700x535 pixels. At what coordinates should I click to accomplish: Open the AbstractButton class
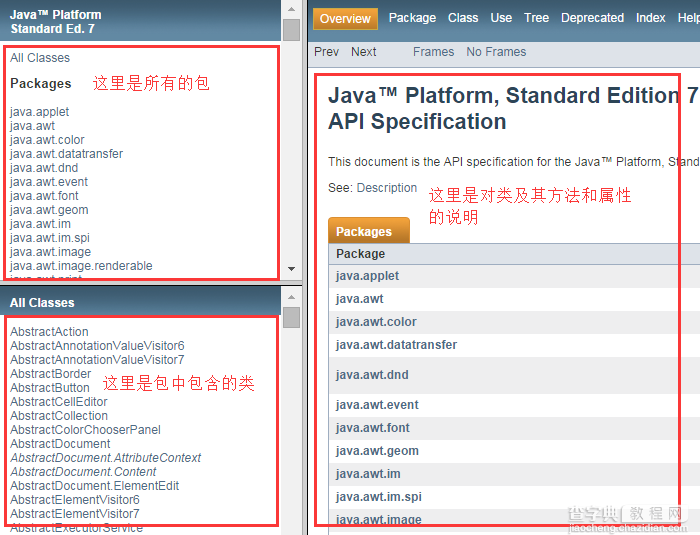click(50, 388)
